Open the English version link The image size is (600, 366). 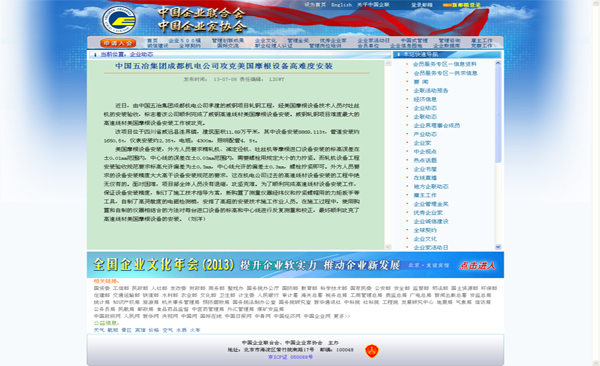[x=341, y=5]
